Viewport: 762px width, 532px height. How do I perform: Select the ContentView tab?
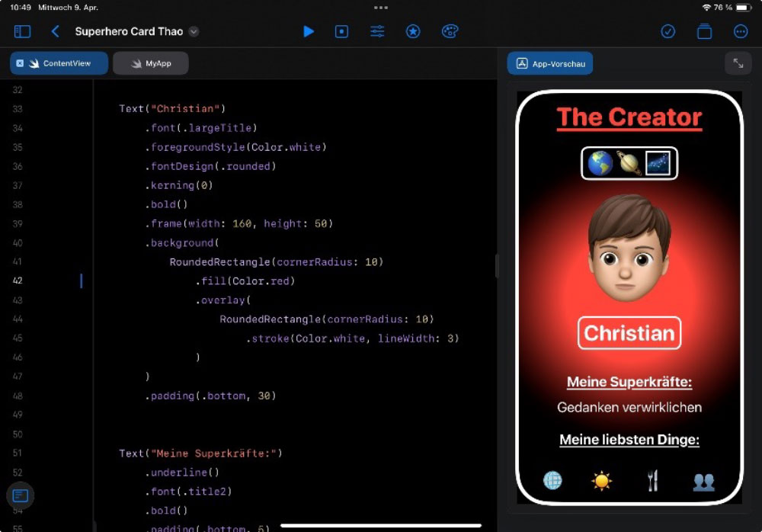[66, 63]
